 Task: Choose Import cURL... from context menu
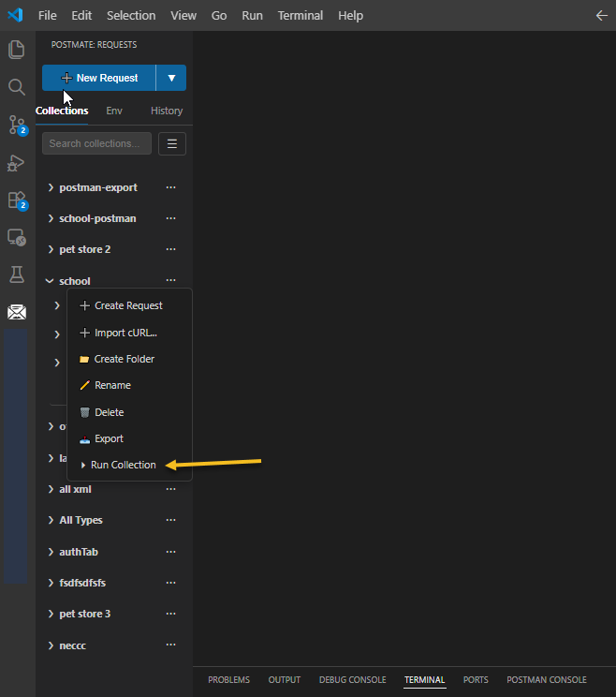[129, 333]
